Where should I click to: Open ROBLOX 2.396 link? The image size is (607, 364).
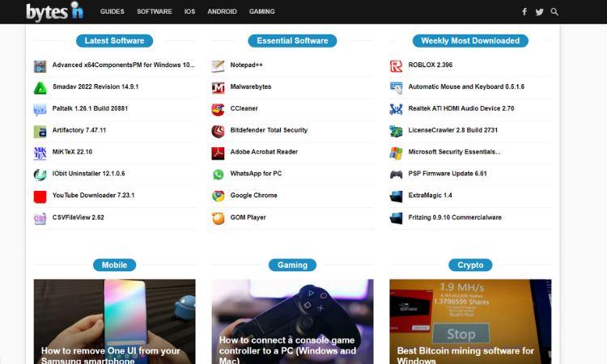(x=431, y=65)
